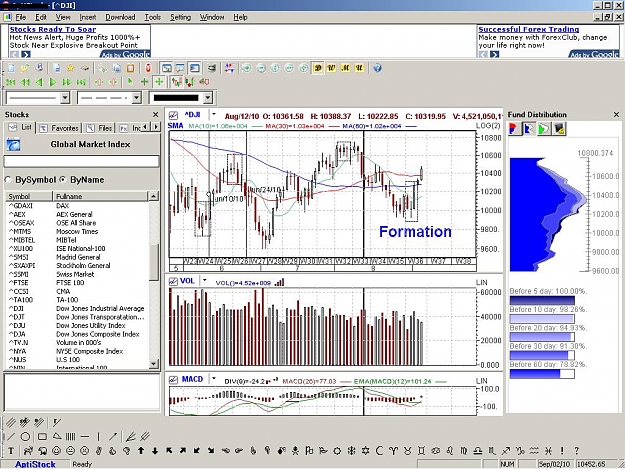Click the Before 5 day progress bar
Screen dimensions: 625x469
click(x=542, y=300)
